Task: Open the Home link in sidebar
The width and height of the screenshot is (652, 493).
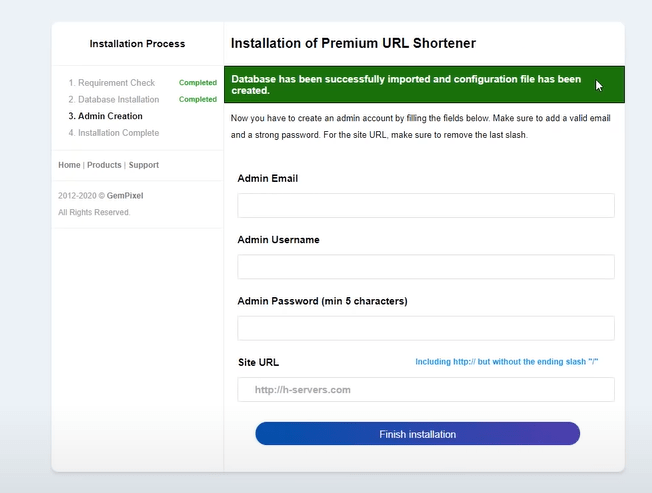Action: [x=69, y=165]
